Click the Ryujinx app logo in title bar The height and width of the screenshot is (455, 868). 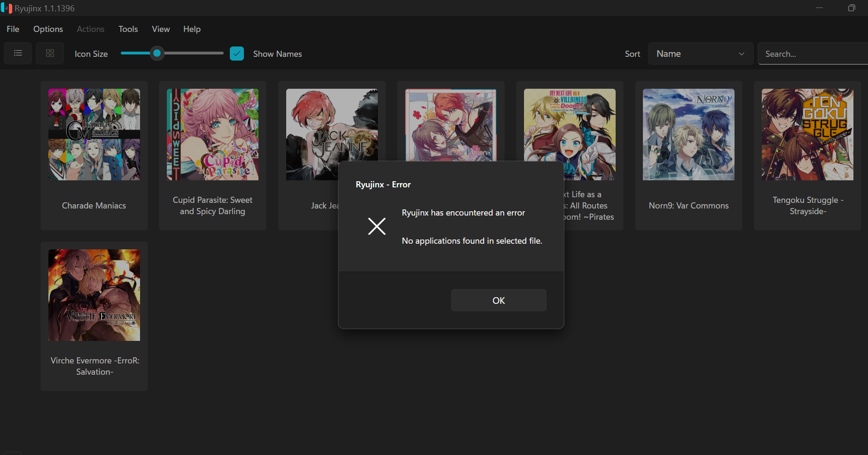click(x=7, y=8)
